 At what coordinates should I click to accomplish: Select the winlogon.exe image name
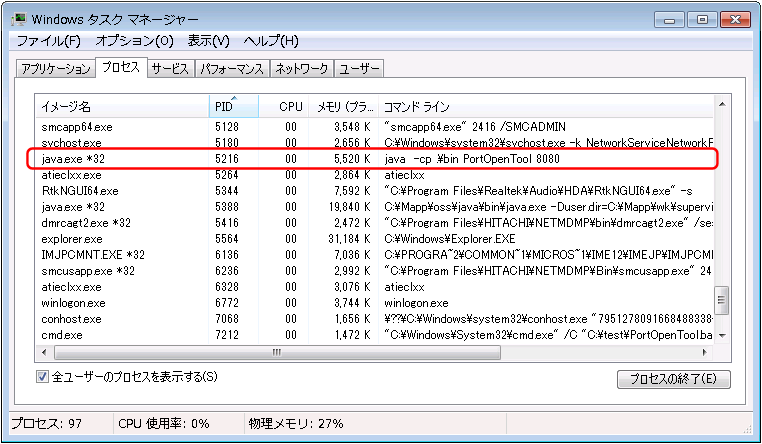[x=73, y=303]
